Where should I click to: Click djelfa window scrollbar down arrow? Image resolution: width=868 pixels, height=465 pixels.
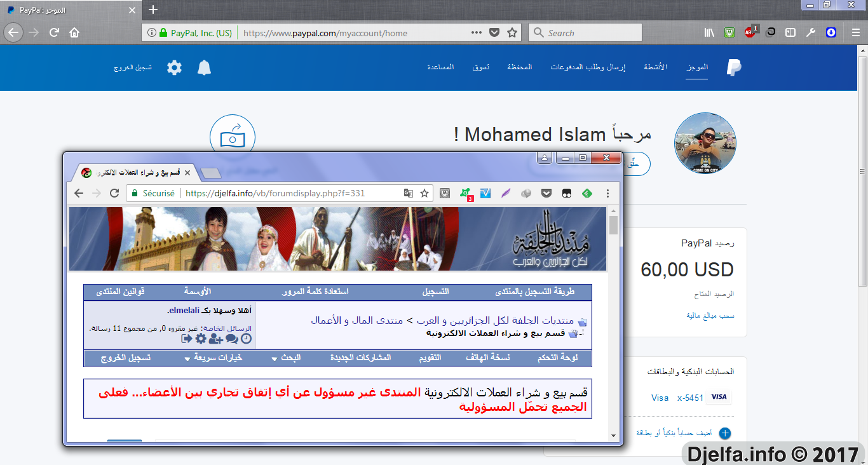[613, 435]
